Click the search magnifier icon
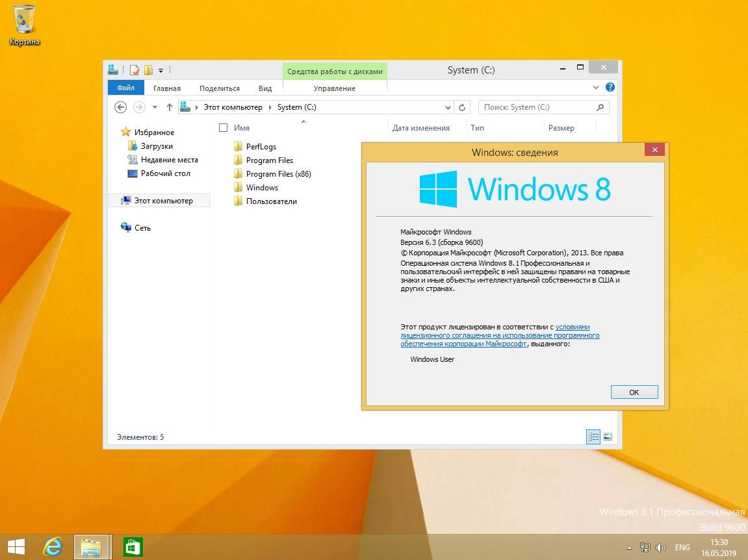748x560 pixels. pos(600,107)
